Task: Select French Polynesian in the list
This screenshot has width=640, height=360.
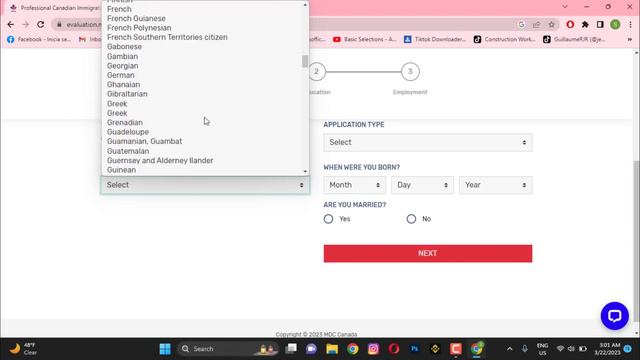Action: click(139, 28)
